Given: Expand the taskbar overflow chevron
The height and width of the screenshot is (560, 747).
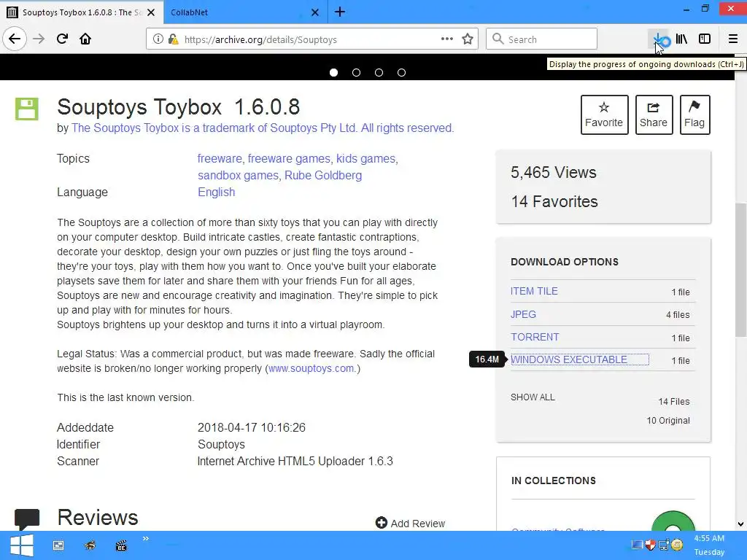Looking at the screenshot, I should point(146,539).
